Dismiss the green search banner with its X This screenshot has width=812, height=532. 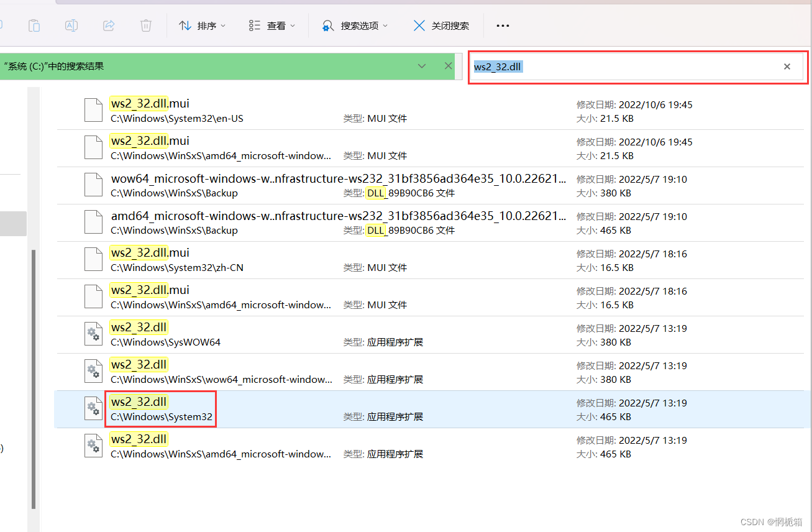coord(448,65)
